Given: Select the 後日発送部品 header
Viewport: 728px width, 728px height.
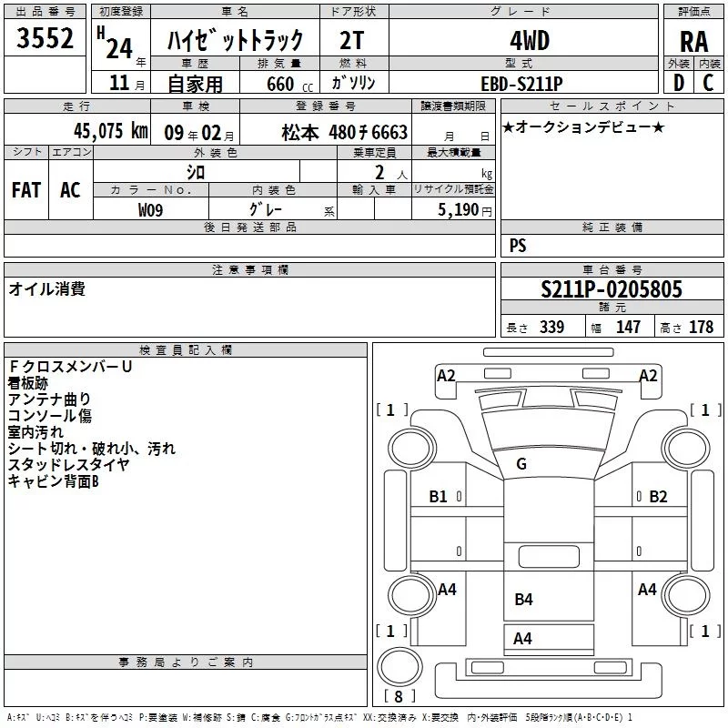Looking at the screenshot, I should pos(249,227).
